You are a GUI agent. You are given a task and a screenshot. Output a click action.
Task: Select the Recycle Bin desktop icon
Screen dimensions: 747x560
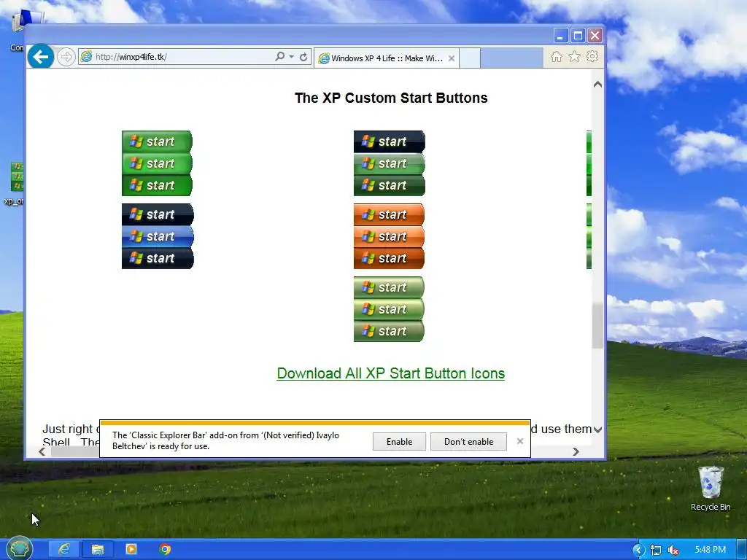(x=711, y=489)
